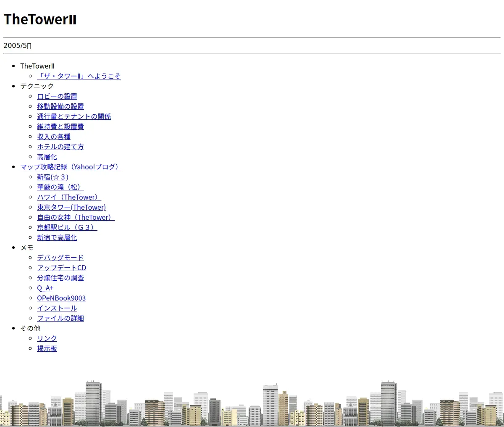
Task: Open the 高層化 technique link
Action: 47,157
